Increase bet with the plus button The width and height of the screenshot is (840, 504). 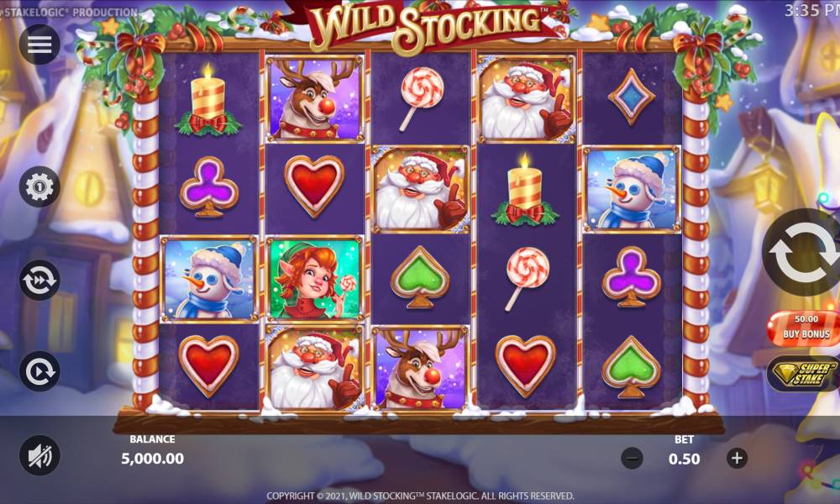(738, 459)
